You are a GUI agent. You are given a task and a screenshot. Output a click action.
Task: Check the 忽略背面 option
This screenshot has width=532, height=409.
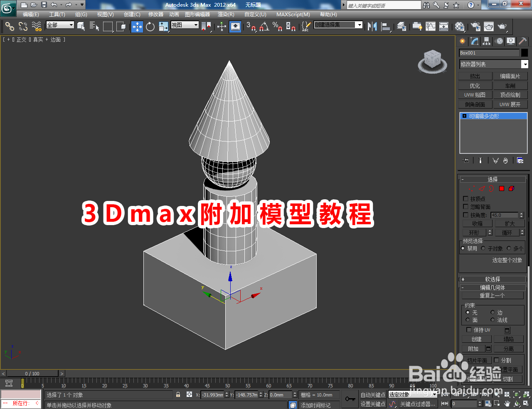click(465, 206)
